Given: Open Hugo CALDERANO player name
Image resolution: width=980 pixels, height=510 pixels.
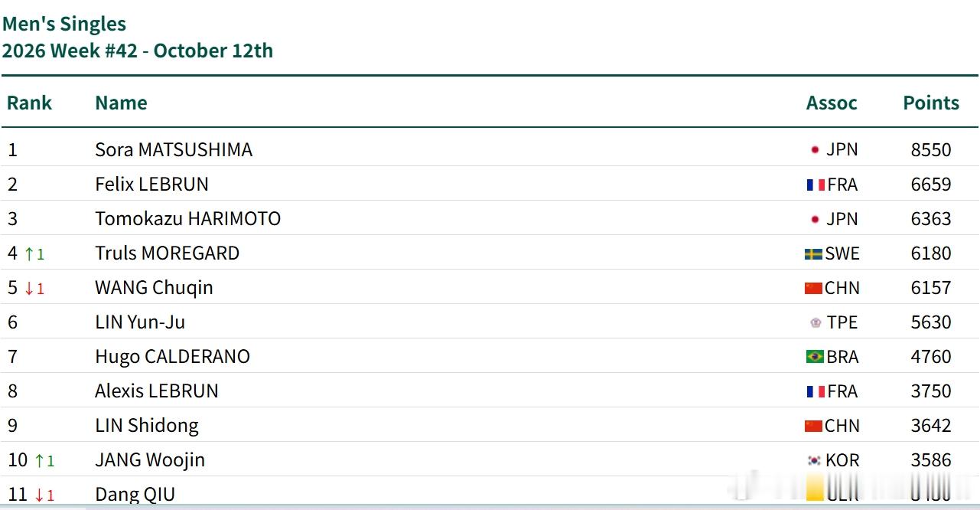Looking at the screenshot, I should point(172,357).
